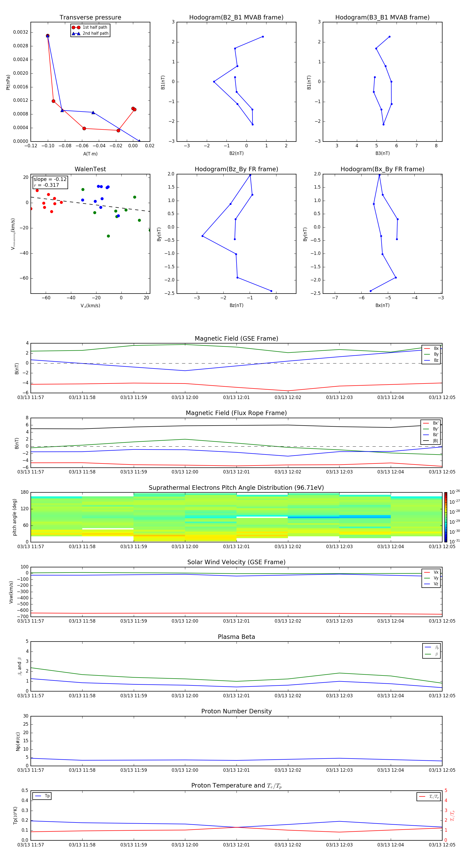The width and height of the screenshot is (473, 868).
Task: Click '2nd half path' legend entry
Action: click(x=90, y=33)
